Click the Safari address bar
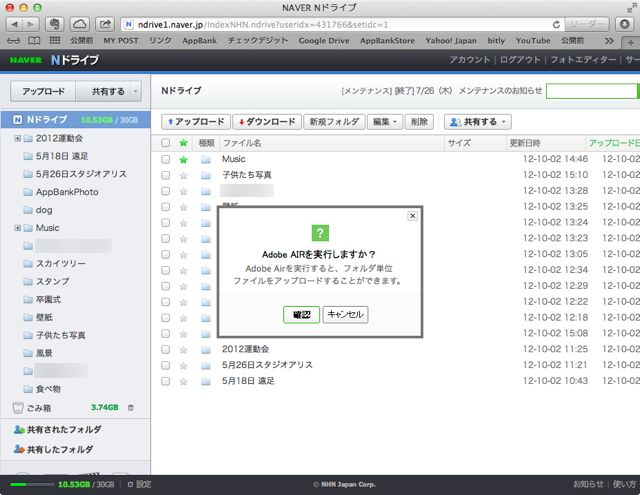 [x=342, y=25]
